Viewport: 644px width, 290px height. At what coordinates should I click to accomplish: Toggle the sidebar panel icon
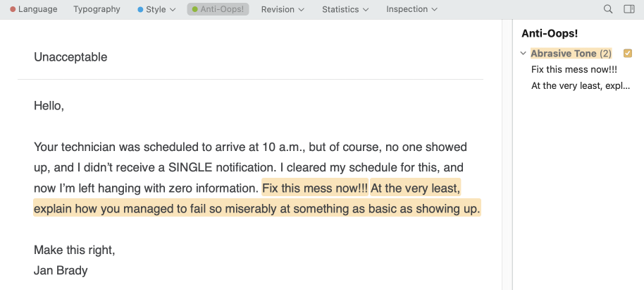pos(628,9)
